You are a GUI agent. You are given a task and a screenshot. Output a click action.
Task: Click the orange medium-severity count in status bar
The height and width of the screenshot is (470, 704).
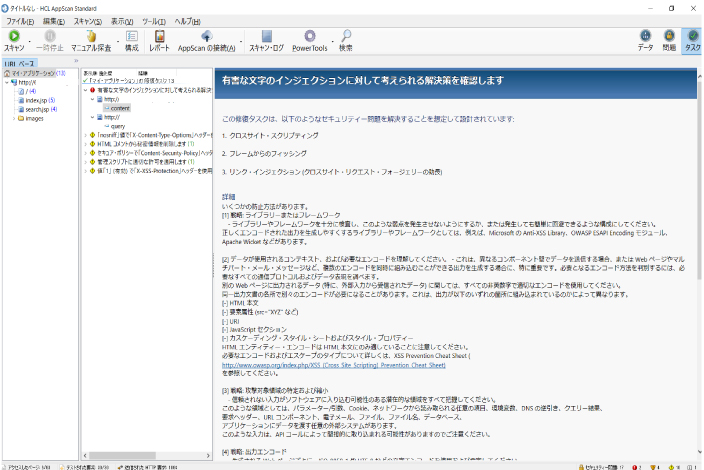coord(655,467)
